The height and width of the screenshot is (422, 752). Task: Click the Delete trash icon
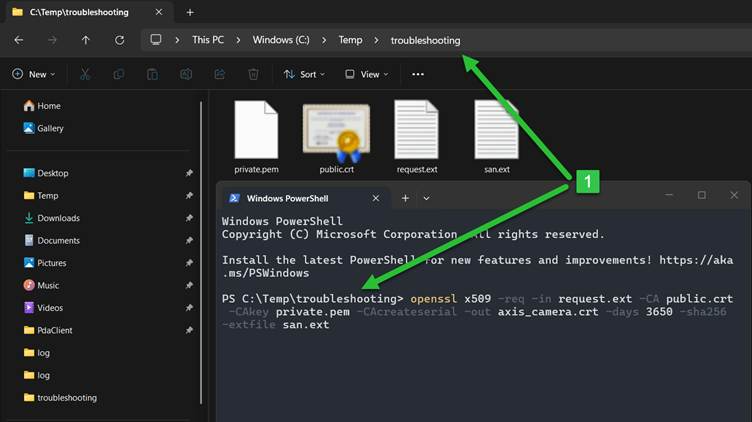click(x=253, y=74)
